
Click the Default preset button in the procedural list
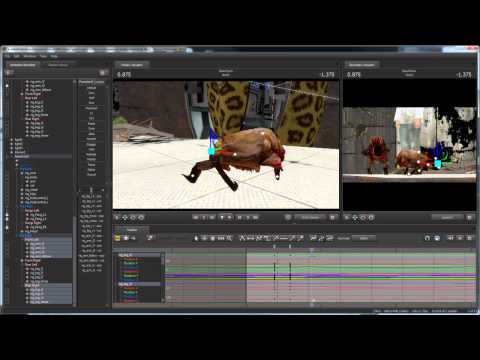click(x=91, y=88)
